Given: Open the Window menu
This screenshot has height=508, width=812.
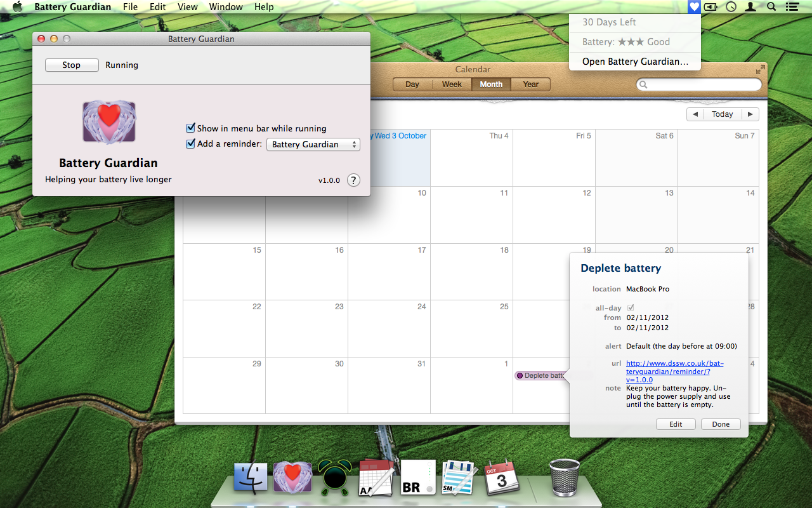Looking at the screenshot, I should (x=226, y=7).
